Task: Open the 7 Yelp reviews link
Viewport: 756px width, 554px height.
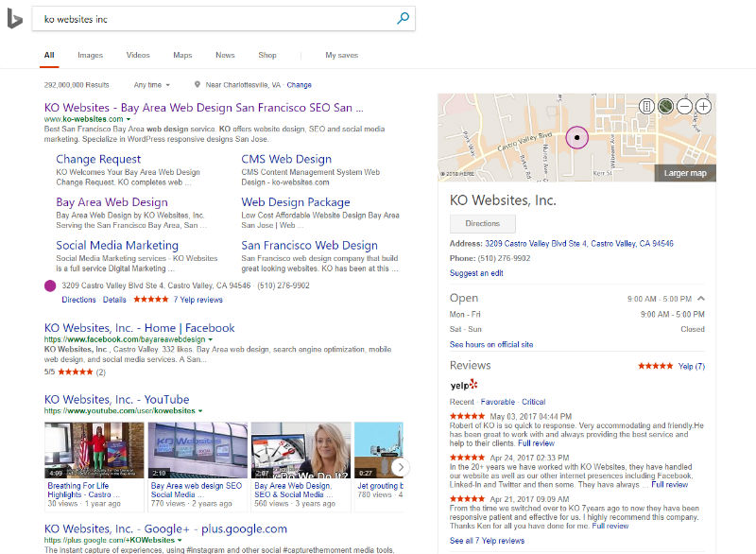Action: (198, 300)
